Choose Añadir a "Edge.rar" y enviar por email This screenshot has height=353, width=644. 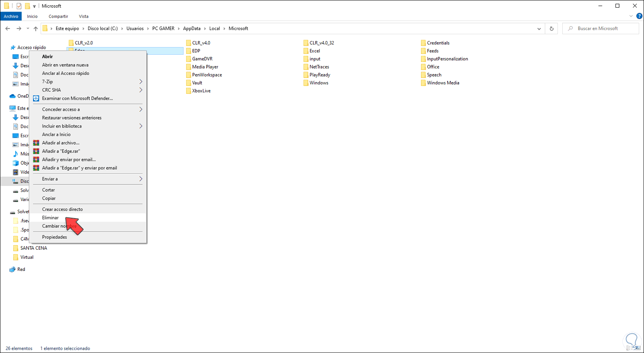click(x=88, y=168)
